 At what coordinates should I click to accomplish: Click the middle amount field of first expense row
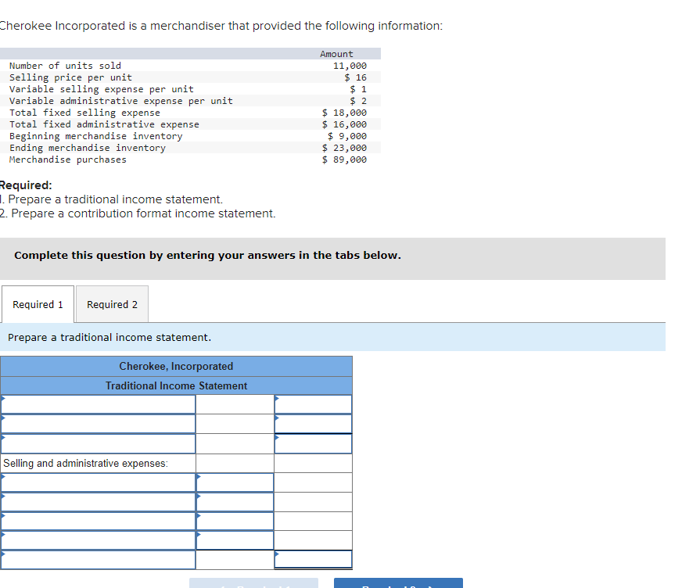coord(235,482)
